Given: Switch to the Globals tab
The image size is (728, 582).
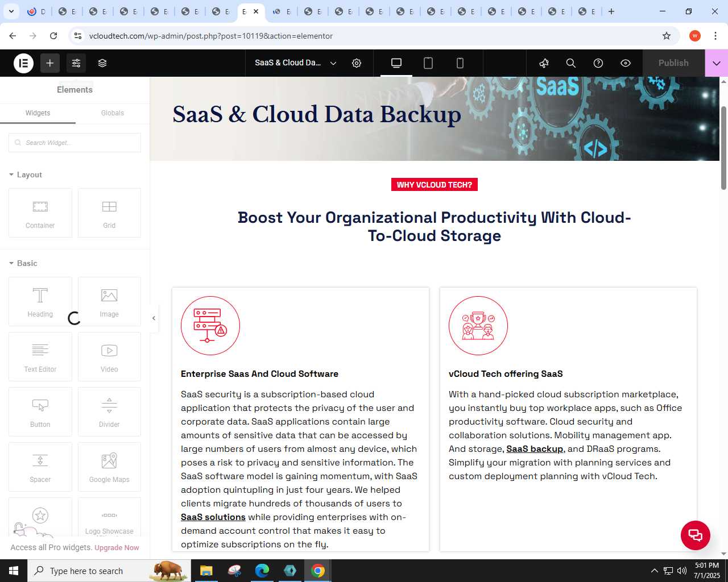Looking at the screenshot, I should point(113,113).
